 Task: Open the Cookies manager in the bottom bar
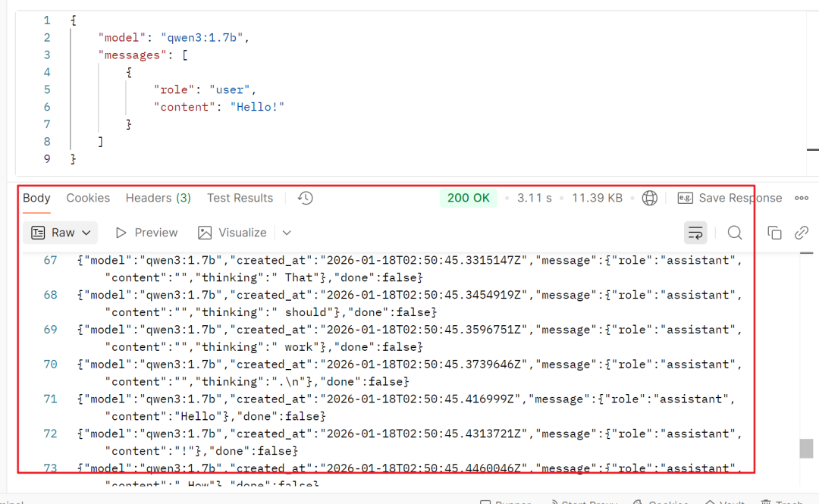(661, 500)
